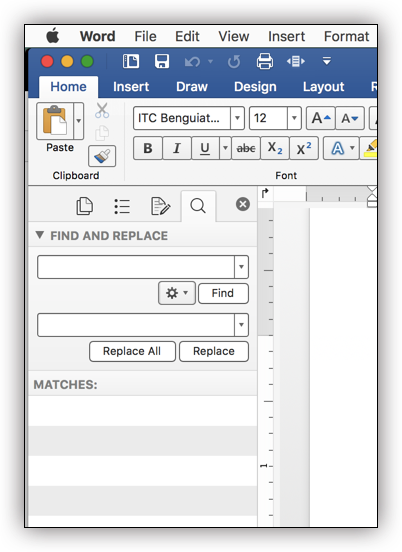The width and height of the screenshot is (402, 552).
Task: Open the Edit menu
Action: coord(187,36)
